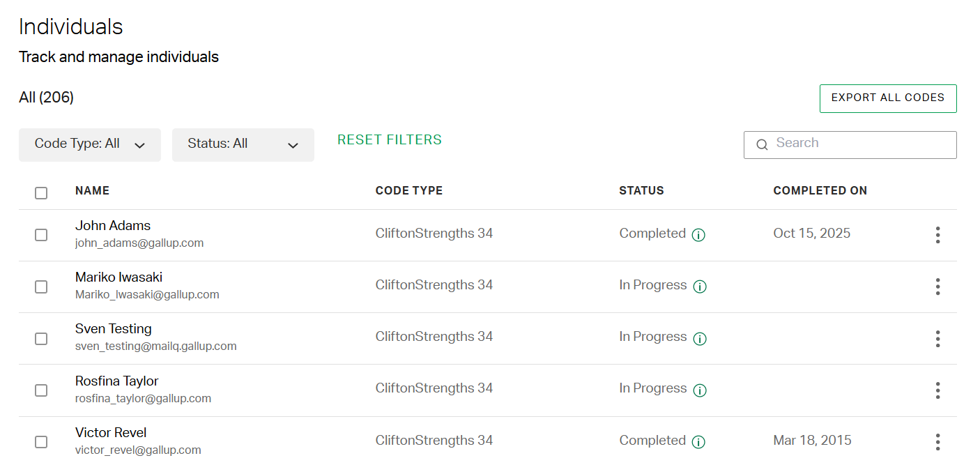Click the COMPLETED ON column header
Viewport: 980px width, 465px height.
(x=820, y=190)
